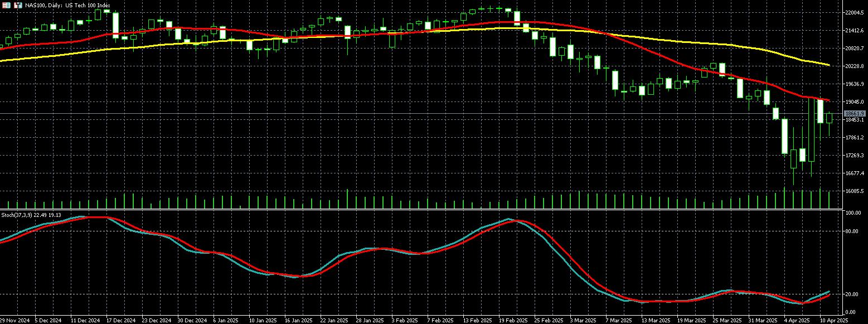The image size is (868, 324).
Task: Click the stochastic 20.00 level label
Action: pos(852,294)
